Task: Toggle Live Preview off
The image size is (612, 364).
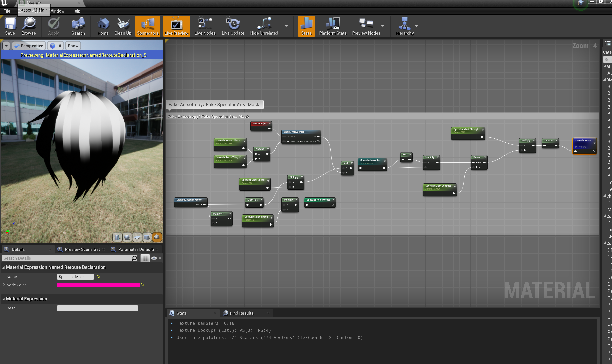Action: point(177,26)
